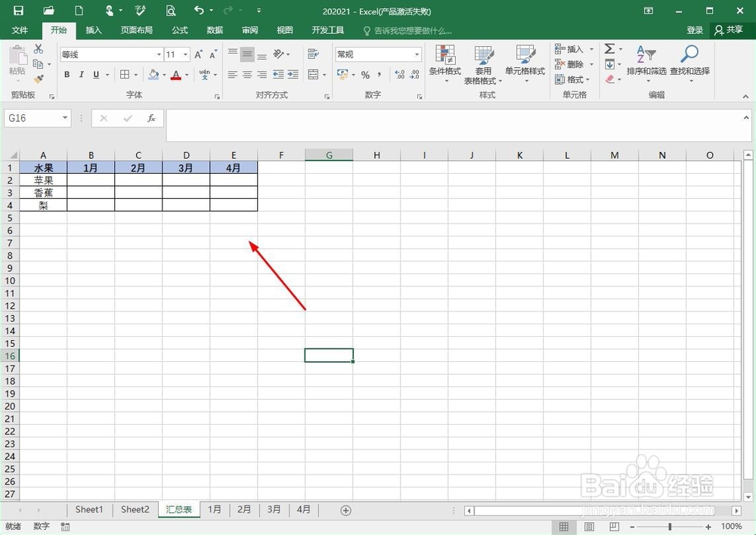Apply Comma Style format
Screen dimensions: 756x535
380,75
